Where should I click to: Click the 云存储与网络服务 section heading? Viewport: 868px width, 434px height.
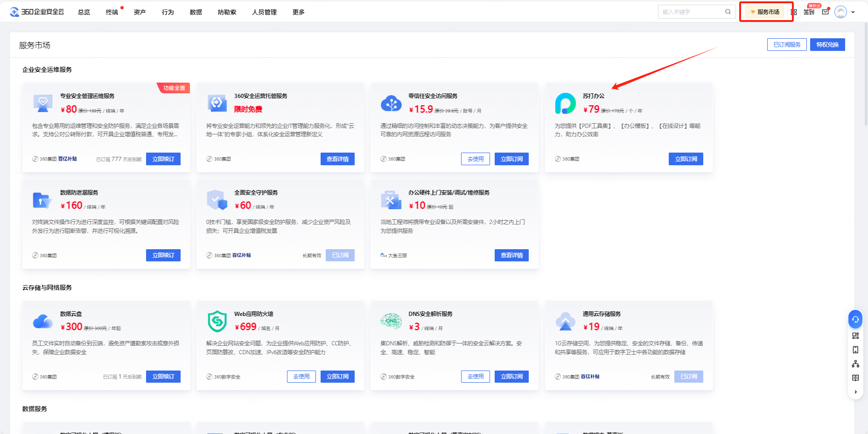click(x=47, y=287)
